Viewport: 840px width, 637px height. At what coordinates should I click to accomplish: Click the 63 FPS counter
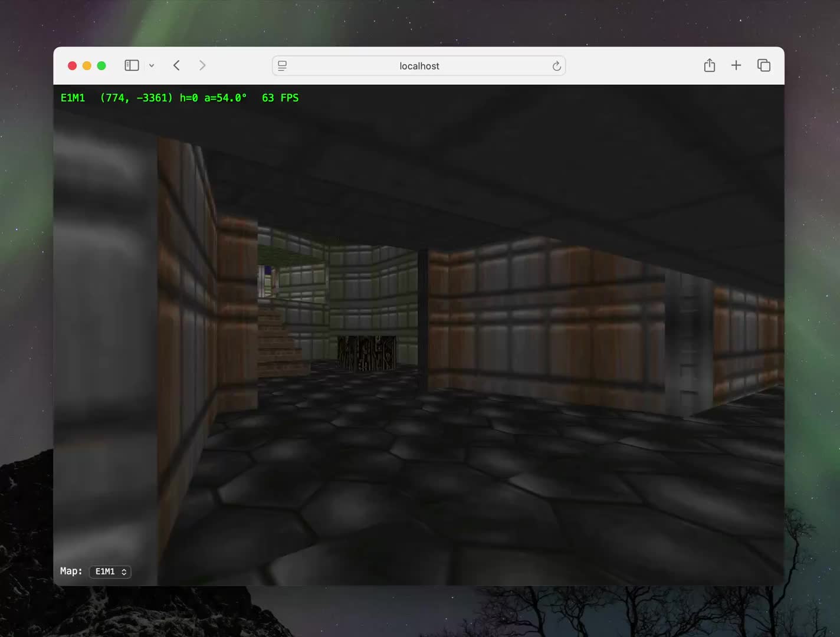tap(280, 98)
